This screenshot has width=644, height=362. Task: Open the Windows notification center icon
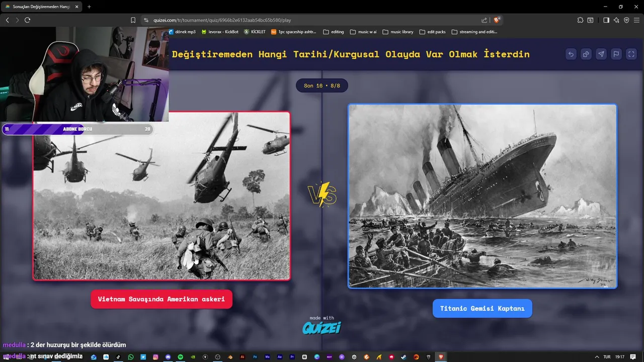[633, 357]
